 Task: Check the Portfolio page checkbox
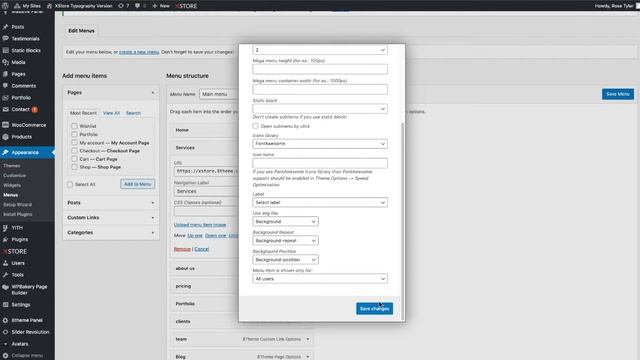click(x=74, y=134)
